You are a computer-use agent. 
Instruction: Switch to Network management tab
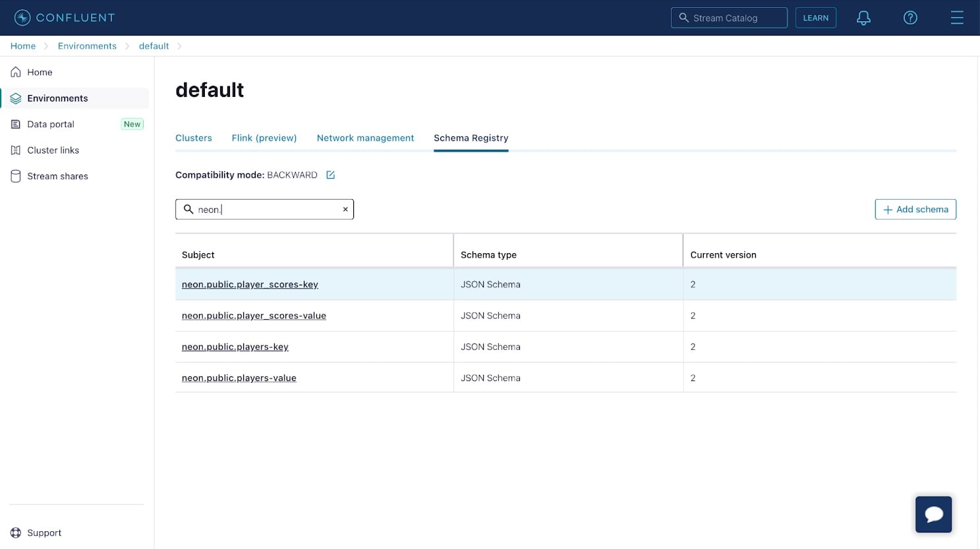pos(365,138)
